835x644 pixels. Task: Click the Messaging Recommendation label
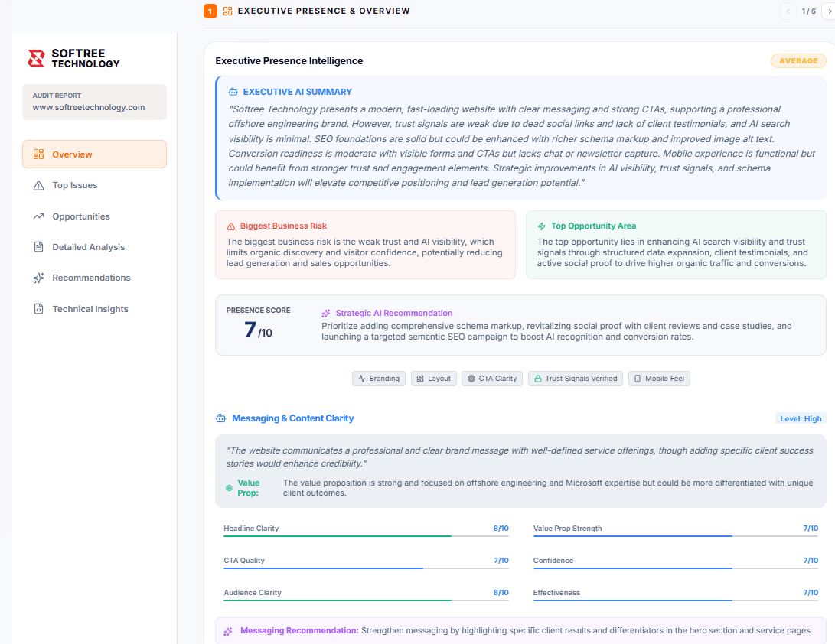pos(299,631)
